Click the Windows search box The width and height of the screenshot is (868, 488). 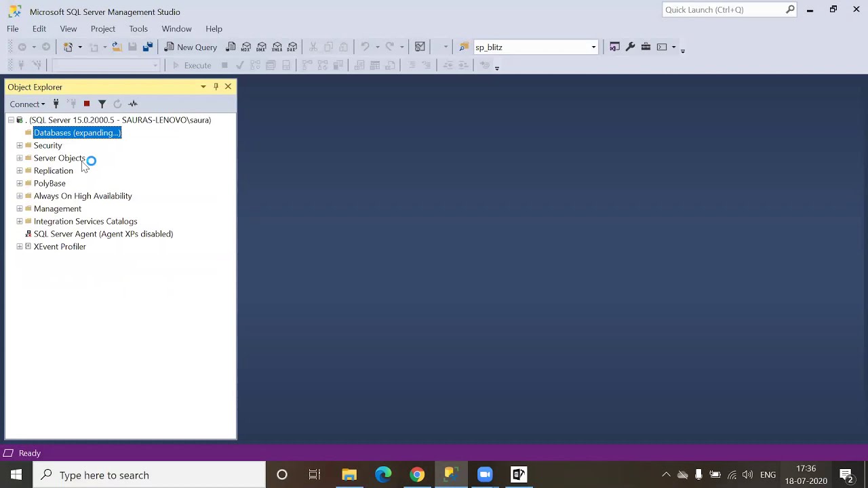click(149, 475)
